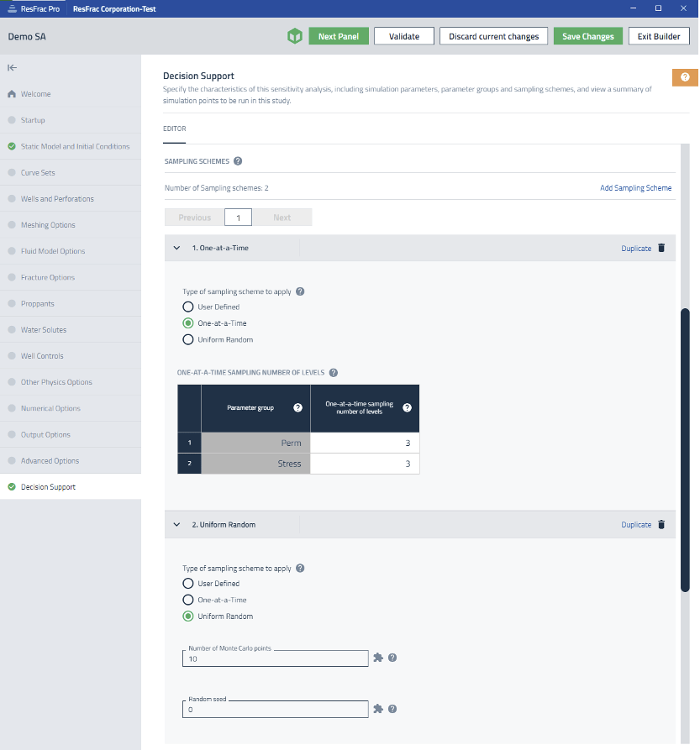Open help for first Type of sampling scheme
Viewport: 700px width, 750px height.
[300, 291]
